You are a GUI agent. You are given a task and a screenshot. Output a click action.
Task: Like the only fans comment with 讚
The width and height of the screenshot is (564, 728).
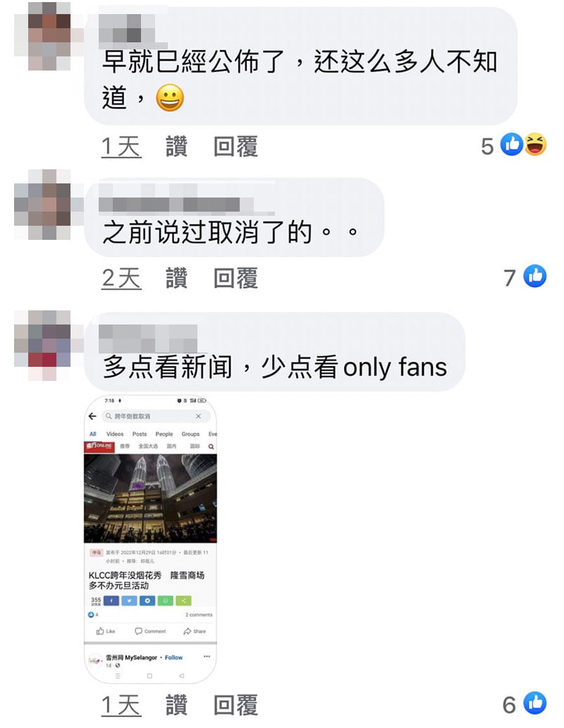[x=177, y=705]
